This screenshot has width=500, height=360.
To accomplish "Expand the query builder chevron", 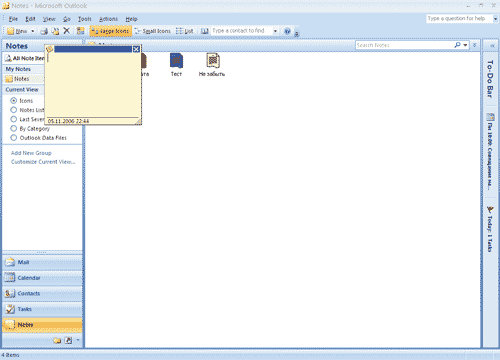I will click(x=475, y=45).
